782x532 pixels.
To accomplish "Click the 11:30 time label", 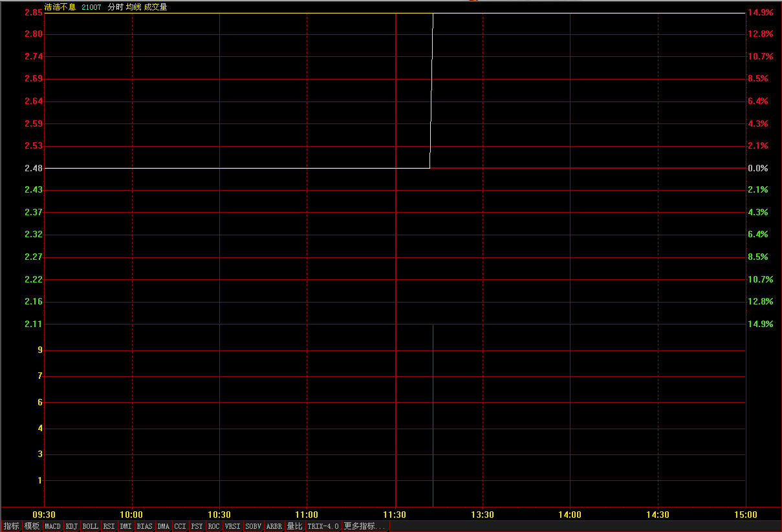I will [395, 515].
